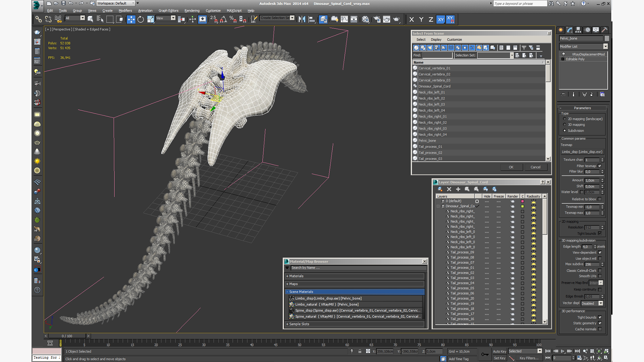Viewport: 644px width, 362px height.
Task: Click the Auto Key button
Action: click(499, 352)
